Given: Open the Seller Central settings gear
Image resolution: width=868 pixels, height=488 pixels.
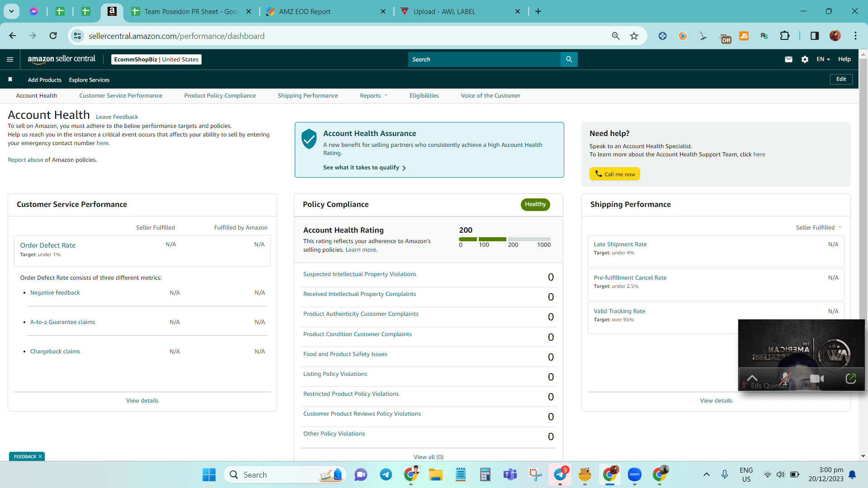Looking at the screenshot, I should click(805, 59).
